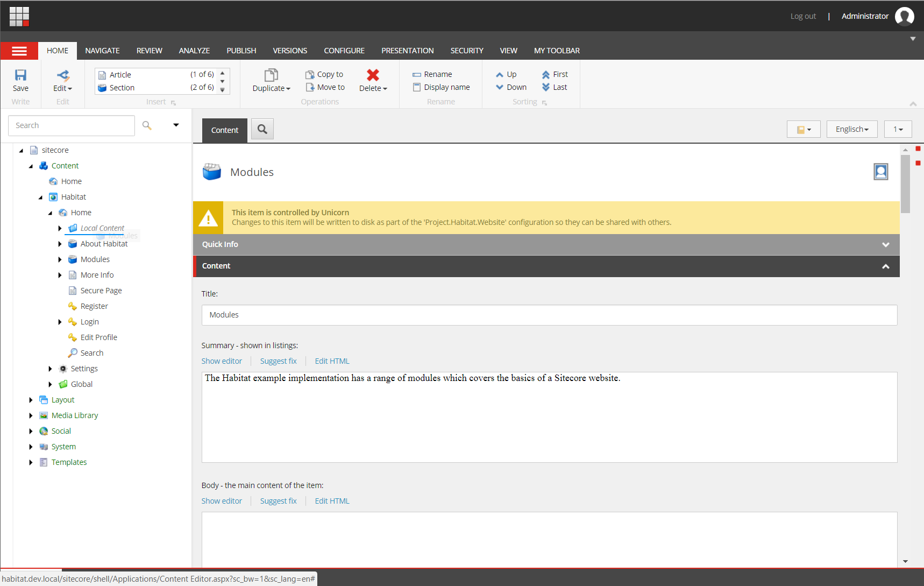Image resolution: width=924 pixels, height=586 pixels.
Task: Click into the Title input field
Action: click(549, 315)
